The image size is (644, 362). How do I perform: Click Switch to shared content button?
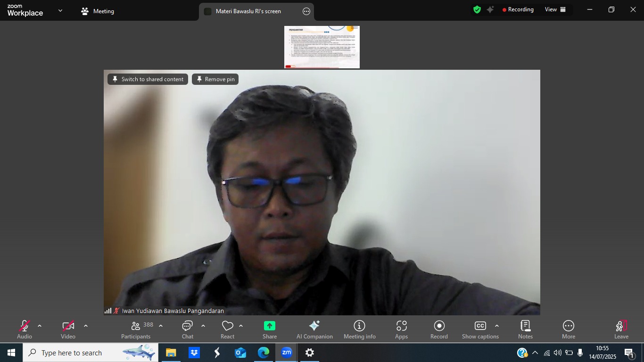point(148,79)
